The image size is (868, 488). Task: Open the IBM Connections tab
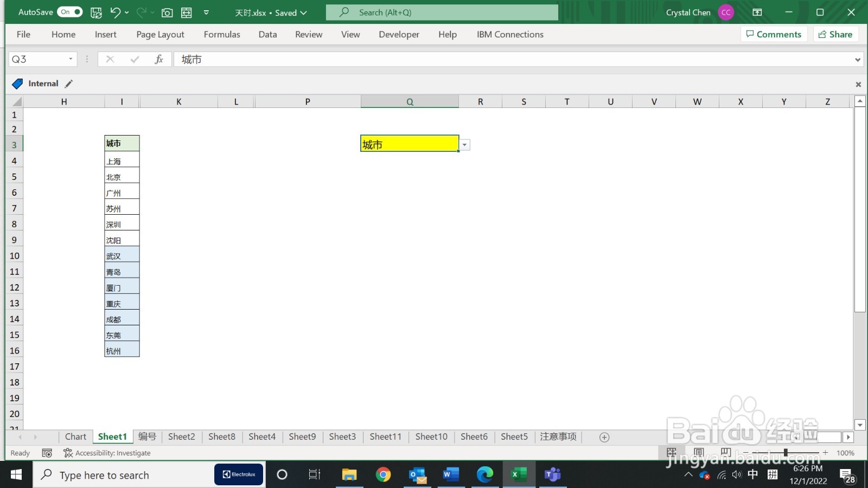(x=510, y=34)
